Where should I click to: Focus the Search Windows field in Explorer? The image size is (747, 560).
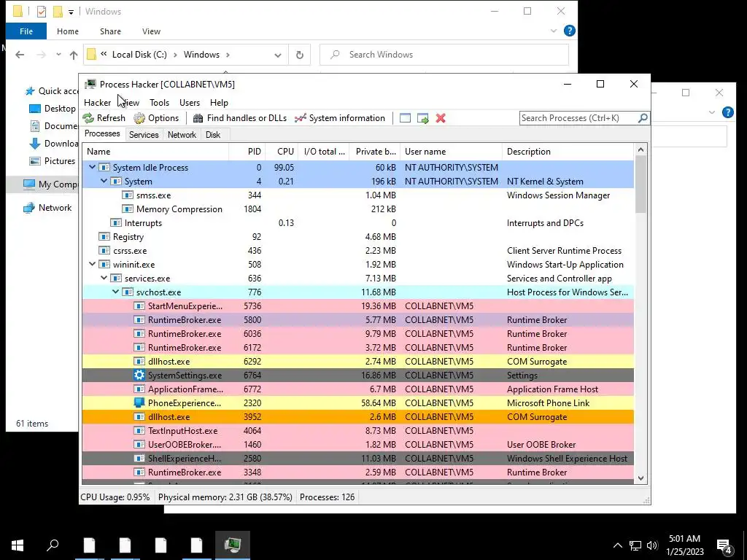tap(444, 55)
